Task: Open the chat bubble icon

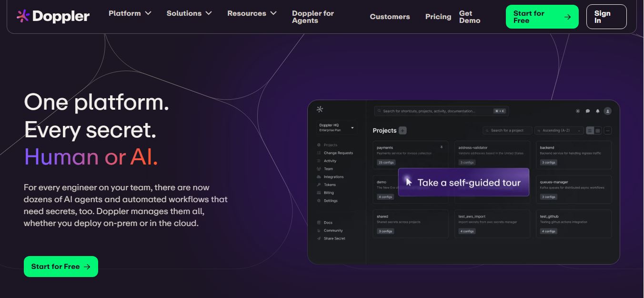Action: (x=588, y=111)
